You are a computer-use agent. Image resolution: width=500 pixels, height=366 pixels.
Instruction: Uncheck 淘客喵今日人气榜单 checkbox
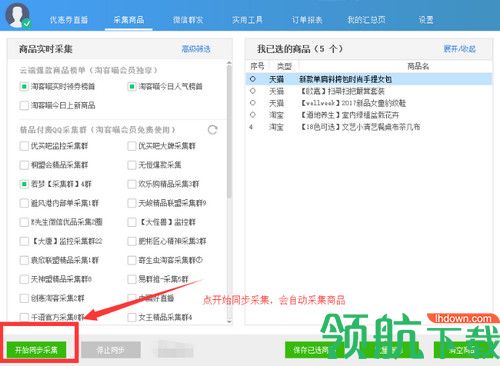pyautogui.click(x=132, y=87)
